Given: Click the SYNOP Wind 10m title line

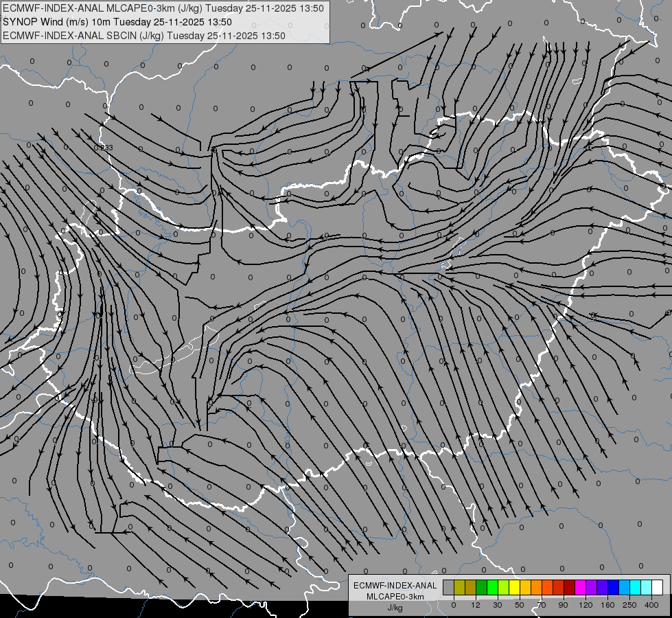Looking at the screenshot, I should 117,22.
